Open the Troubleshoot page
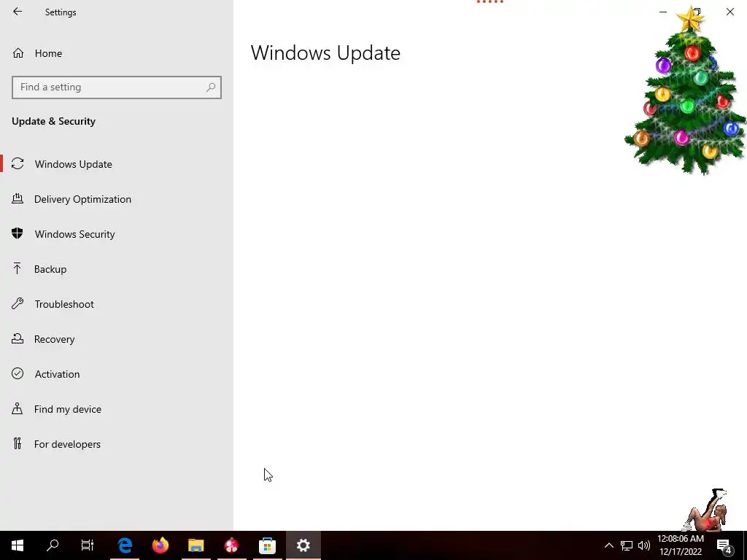The width and height of the screenshot is (747, 560). tap(117, 304)
